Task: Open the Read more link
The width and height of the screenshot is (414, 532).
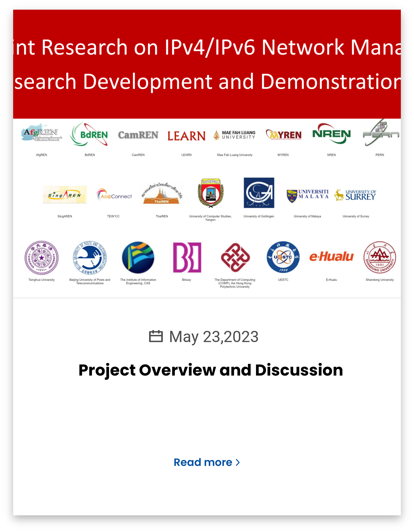Action: tap(207, 462)
